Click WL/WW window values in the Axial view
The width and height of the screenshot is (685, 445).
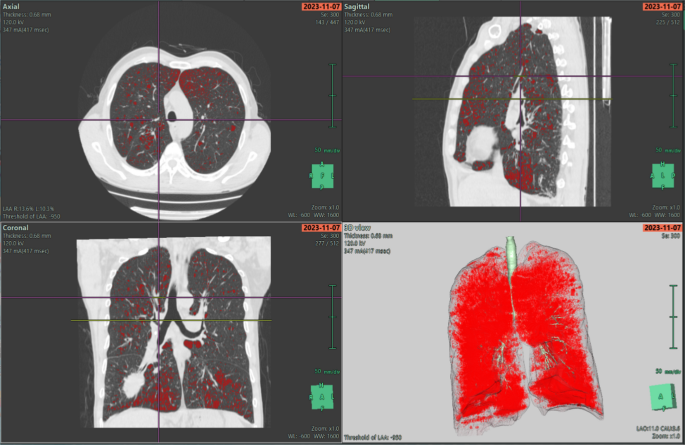tap(313, 215)
